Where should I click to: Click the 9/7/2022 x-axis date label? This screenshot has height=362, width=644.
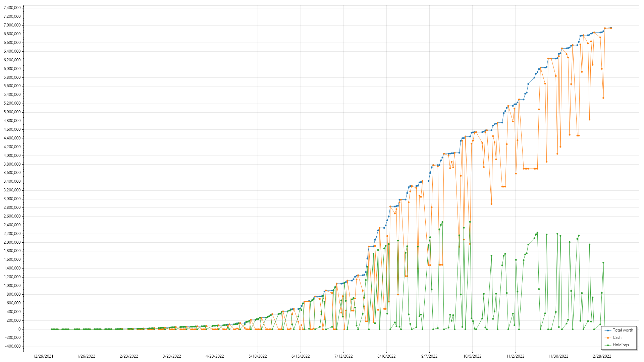click(429, 356)
